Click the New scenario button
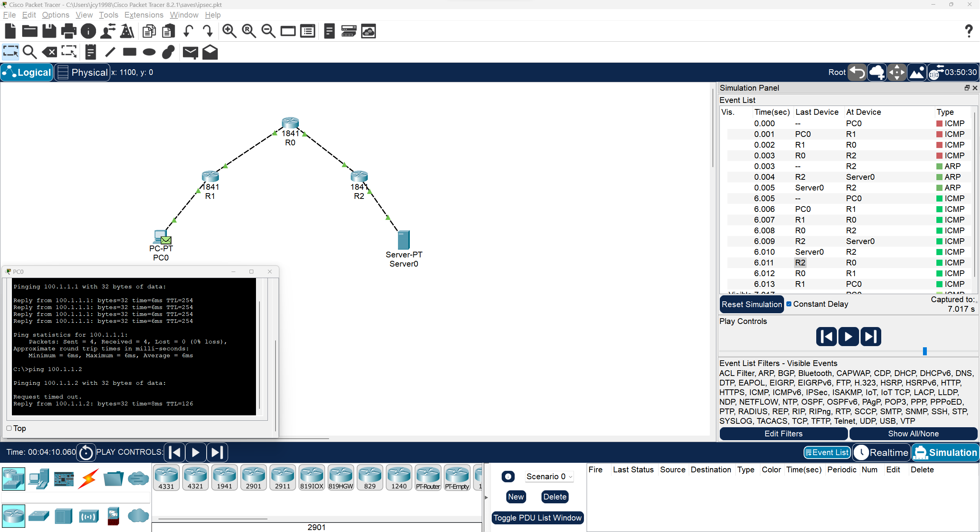This screenshot has height=532, width=980. (516, 497)
